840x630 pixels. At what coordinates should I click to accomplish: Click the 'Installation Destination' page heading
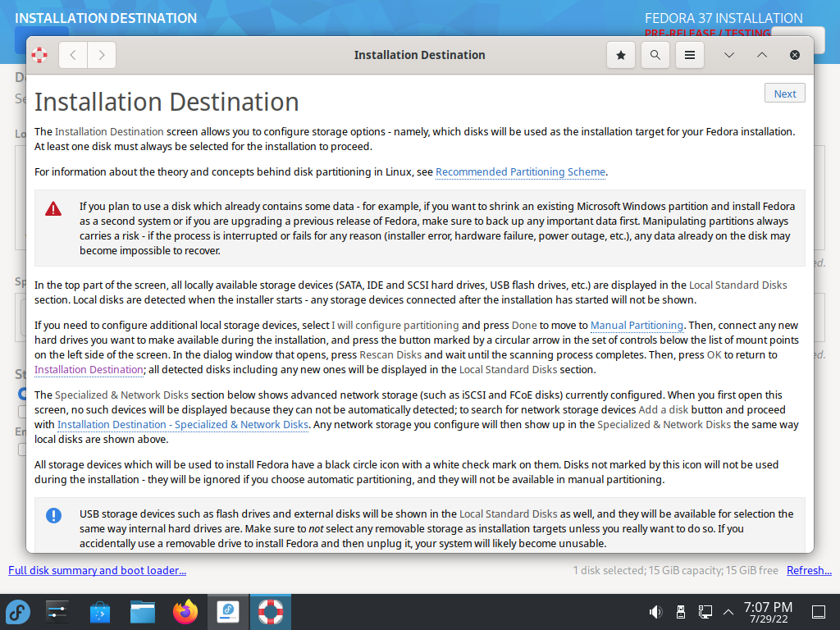coord(167,102)
